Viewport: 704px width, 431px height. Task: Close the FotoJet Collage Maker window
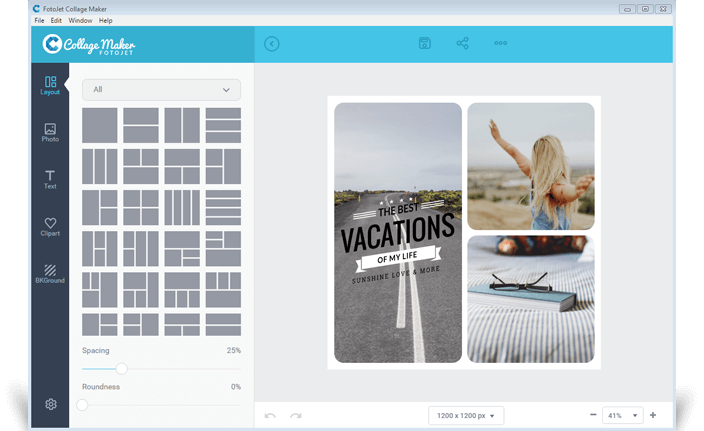tap(663, 9)
